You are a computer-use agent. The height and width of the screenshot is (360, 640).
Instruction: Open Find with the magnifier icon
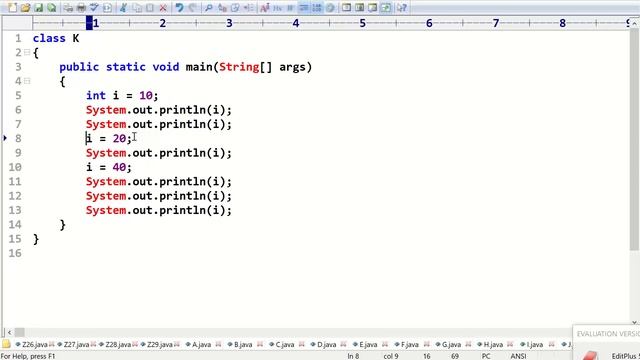tap(209, 7)
